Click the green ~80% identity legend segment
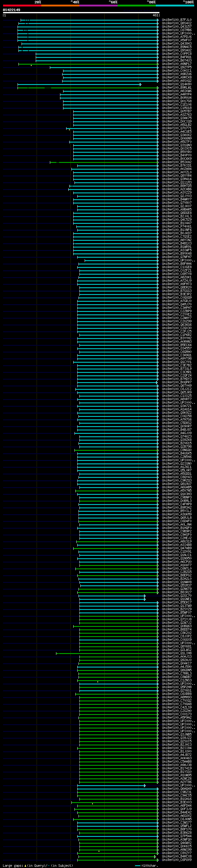This screenshot has height=868, width=197. coord(137,6)
